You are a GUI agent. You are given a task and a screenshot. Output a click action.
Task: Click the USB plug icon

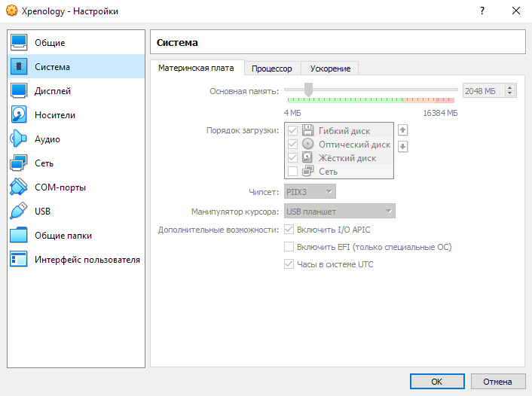point(19,211)
